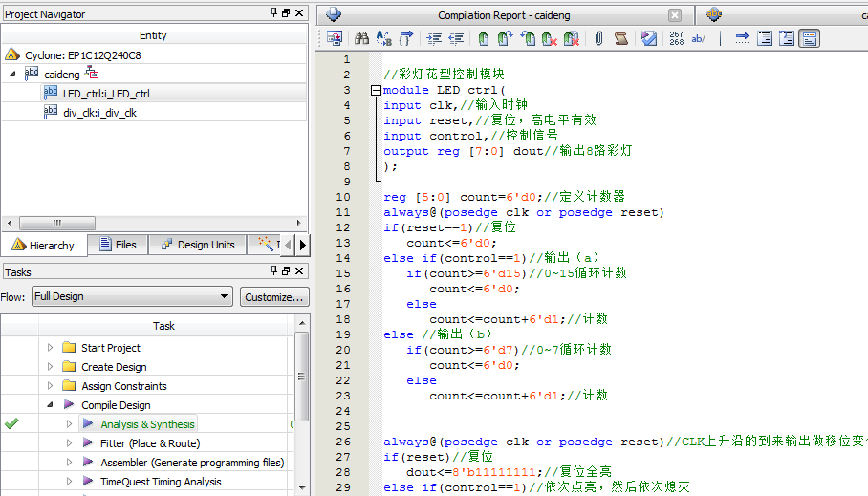Image resolution: width=868 pixels, height=496 pixels.
Task: Expand the Start Project task folder
Action: [51, 348]
